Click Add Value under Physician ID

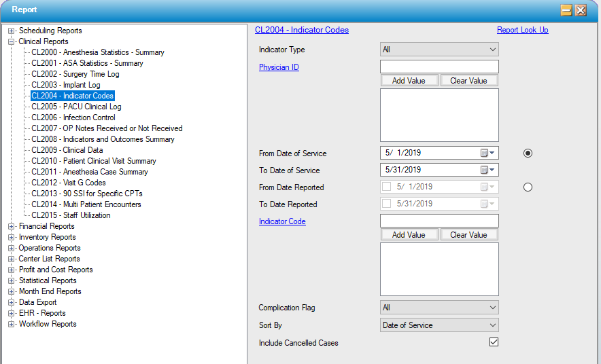tap(409, 80)
